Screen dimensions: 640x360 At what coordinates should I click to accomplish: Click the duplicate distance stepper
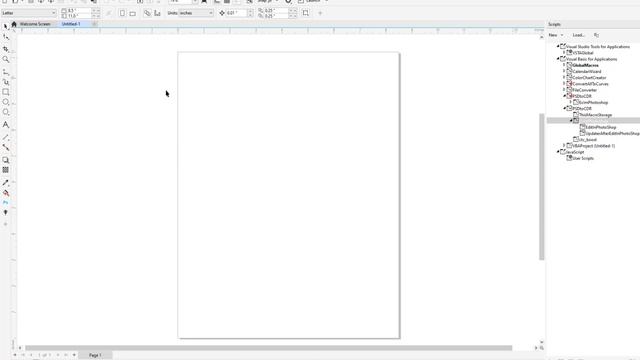click(x=293, y=13)
